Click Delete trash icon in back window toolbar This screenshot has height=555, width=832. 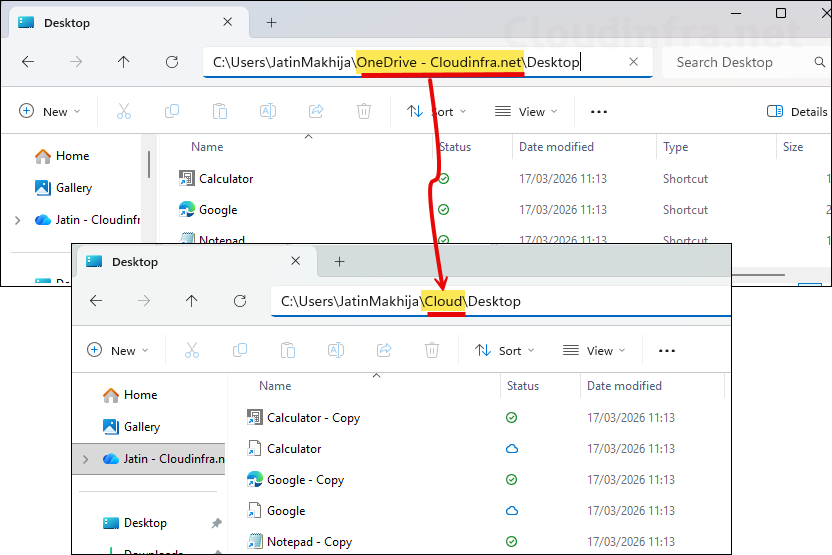pos(363,111)
